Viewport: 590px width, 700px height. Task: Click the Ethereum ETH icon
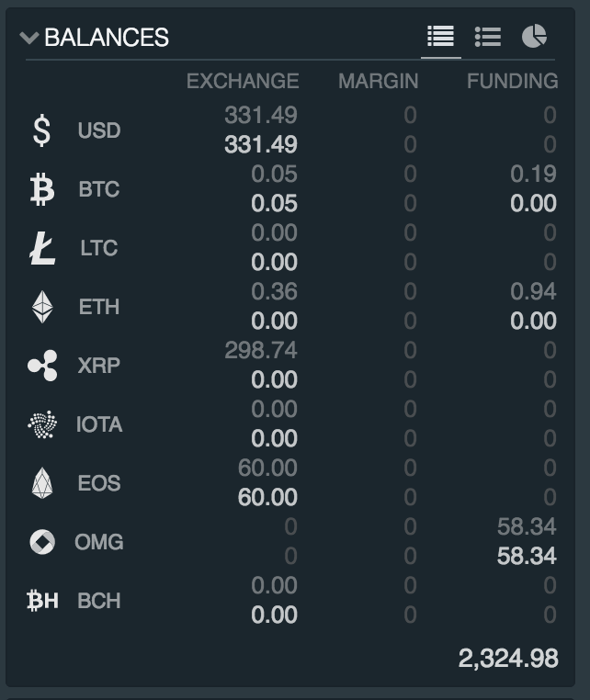(41, 307)
